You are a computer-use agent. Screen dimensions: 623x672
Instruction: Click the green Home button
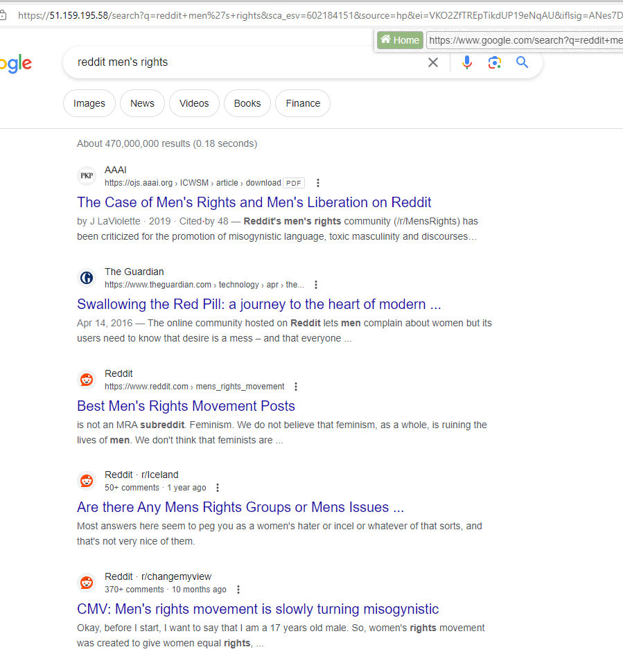click(x=400, y=40)
